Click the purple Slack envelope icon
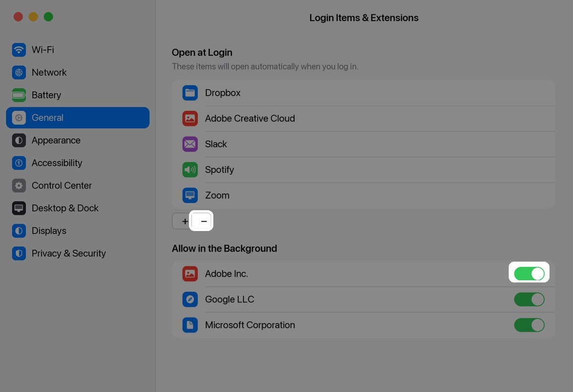This screenshot has width=573, height=392. pyautogui.click(x=190, y=144)
